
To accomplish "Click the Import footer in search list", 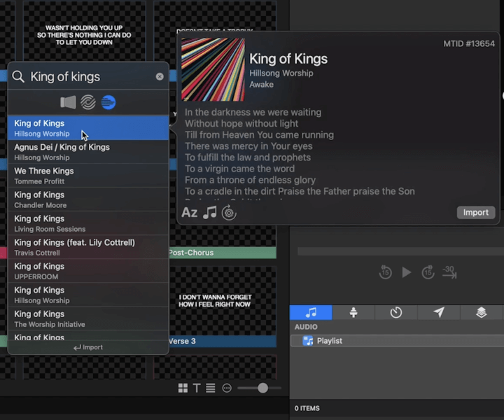I will (x=88, y=347).
